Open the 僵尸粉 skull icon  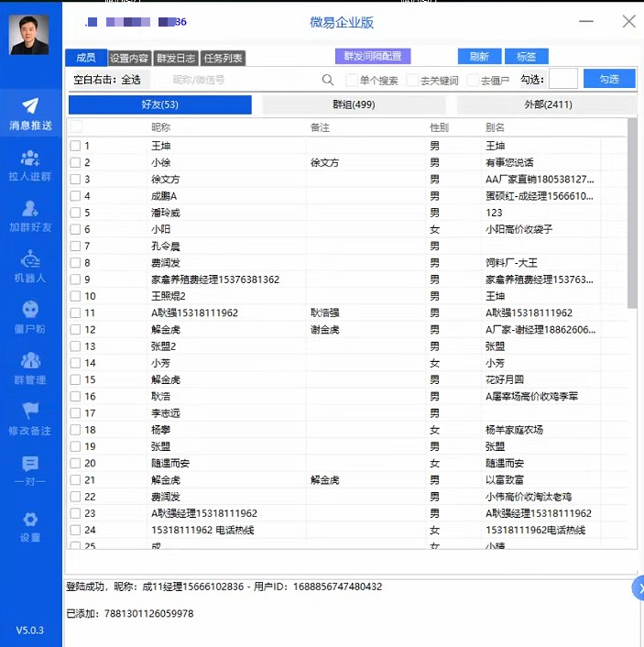(30, 310)
